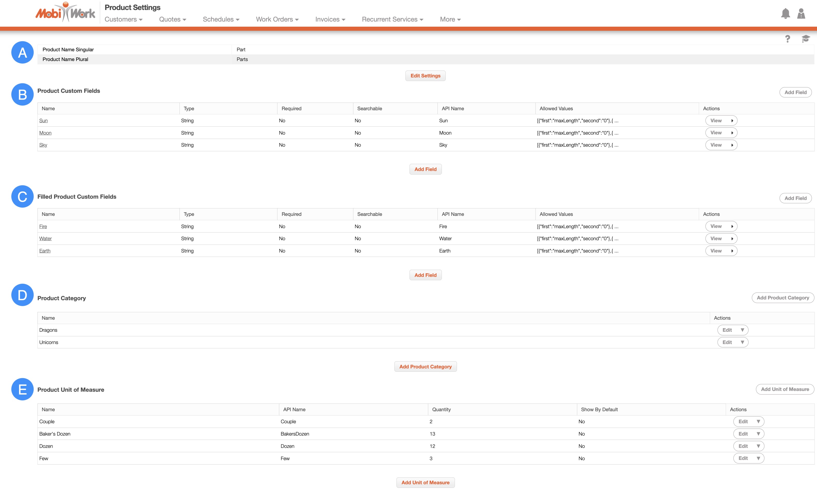The width and height of the screenshot is (817, 504).
Task: Click the blue circle D marker
Action: 22,295
